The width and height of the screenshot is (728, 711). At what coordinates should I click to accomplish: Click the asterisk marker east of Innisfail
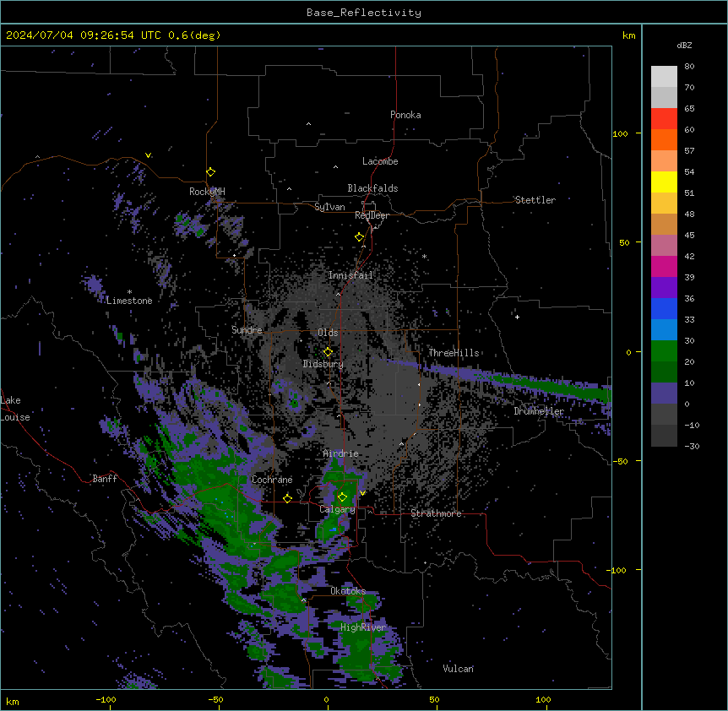point(424,256)
